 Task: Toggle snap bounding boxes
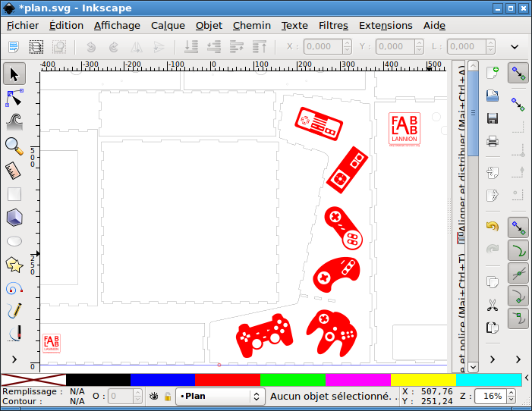coord(518,103)
